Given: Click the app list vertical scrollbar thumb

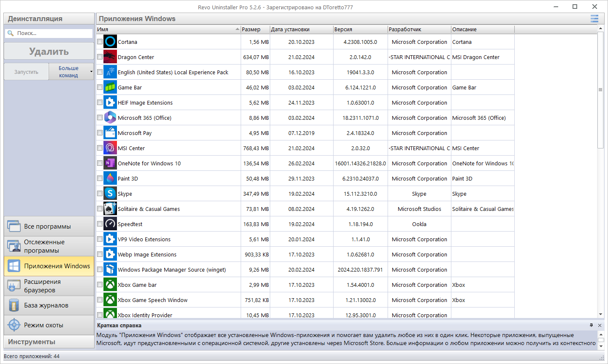Looking at the screenshot, I should coord(600,90).
